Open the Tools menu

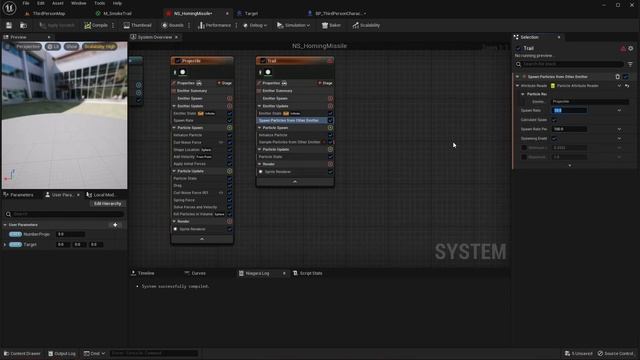pos(100,3)
